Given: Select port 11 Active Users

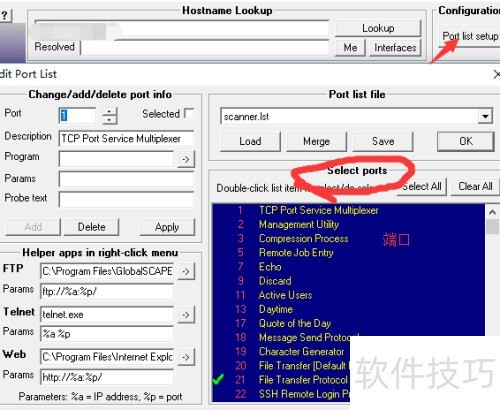Looking at the screenshot, I should pos(348,295).
